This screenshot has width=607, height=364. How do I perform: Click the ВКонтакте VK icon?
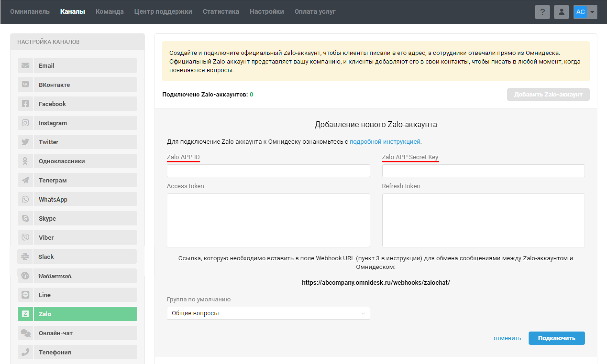pyautogui.click(x=25, y=85)
